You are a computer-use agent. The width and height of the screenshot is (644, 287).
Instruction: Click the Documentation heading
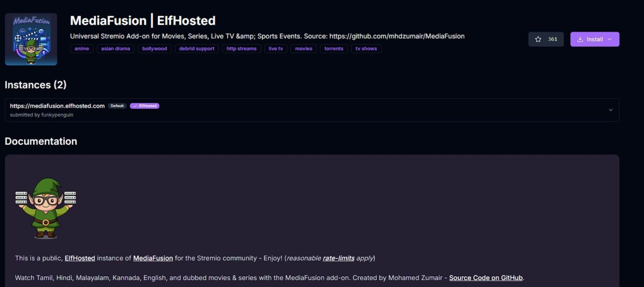point(41,141)
